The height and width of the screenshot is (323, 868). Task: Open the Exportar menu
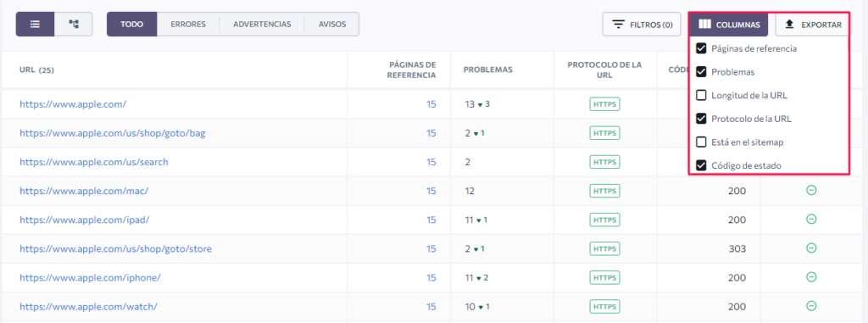click(x=811, y=25)
